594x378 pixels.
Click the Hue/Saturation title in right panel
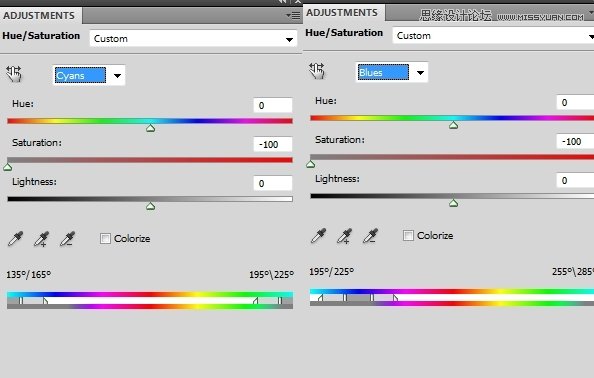(344, 33)
